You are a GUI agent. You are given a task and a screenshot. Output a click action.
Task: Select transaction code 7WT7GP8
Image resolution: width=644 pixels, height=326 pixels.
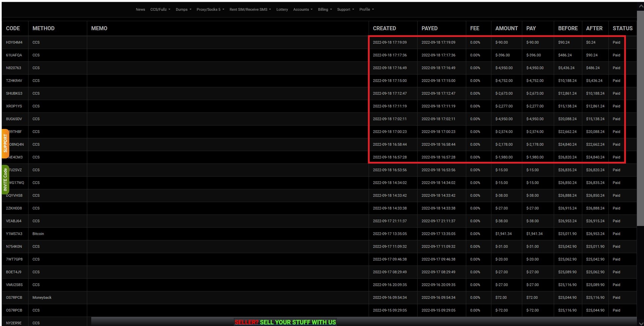tap(14, 259)
